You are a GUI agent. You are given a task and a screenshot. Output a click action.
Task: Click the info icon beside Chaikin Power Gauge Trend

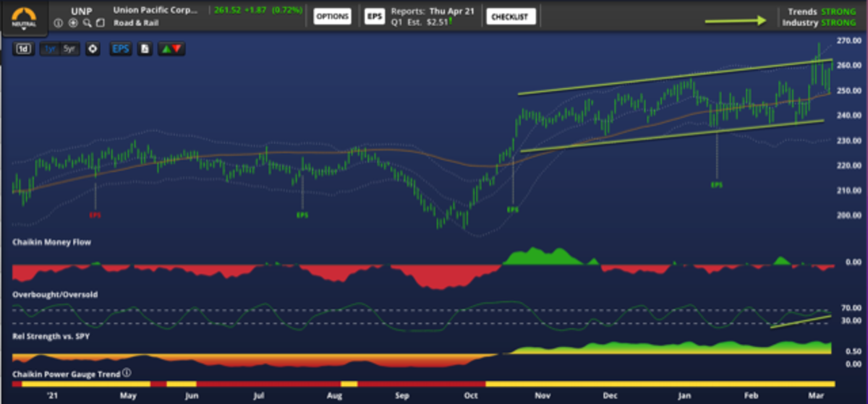pos(127,373)
